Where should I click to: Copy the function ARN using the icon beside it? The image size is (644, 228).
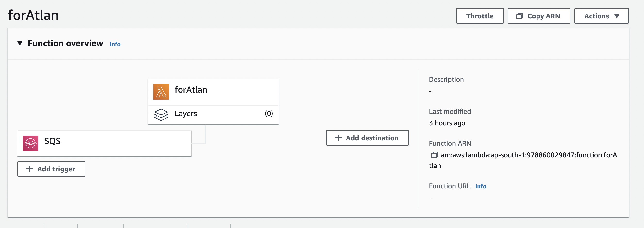pyautogui.click(x=435, y=155)
